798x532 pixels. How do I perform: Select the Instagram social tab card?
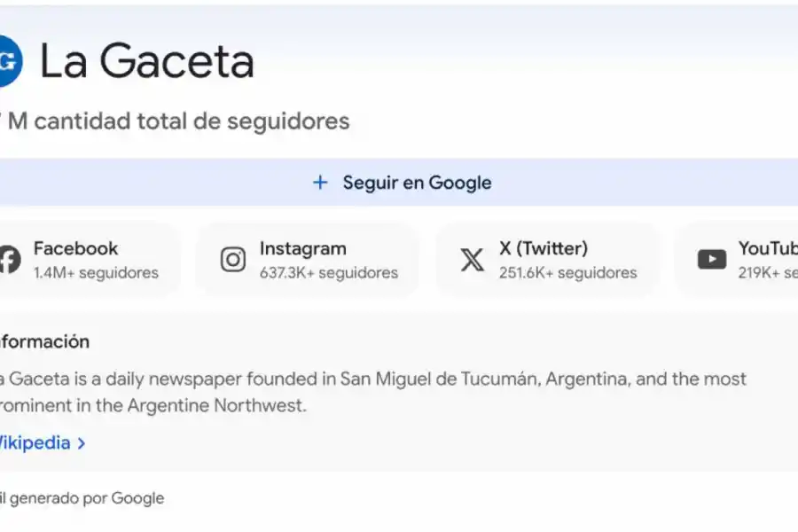[308, 259]
